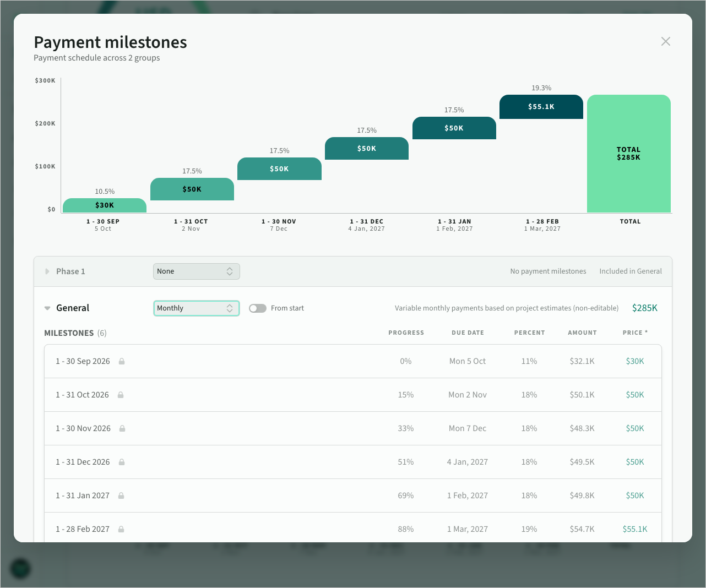This screenshot has width=706, height=588.
Task: Click lock icon beside 1 - 28 Feb 2027
Action: 121,529
